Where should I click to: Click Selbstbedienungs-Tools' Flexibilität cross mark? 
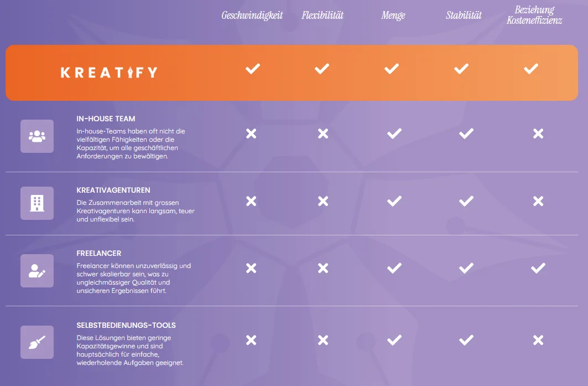pyautogui.click(x=323, y=340)
